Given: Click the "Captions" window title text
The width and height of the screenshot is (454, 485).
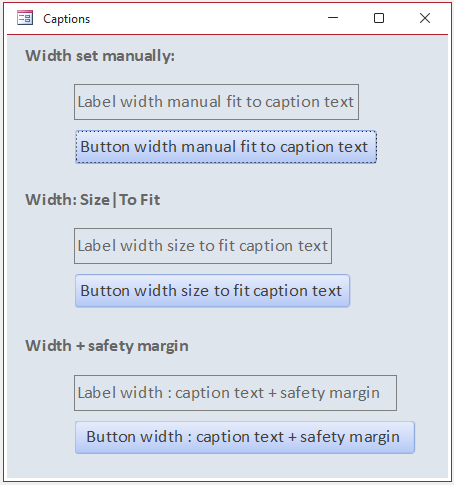Looking at the screenshot, I should [67, 19].
